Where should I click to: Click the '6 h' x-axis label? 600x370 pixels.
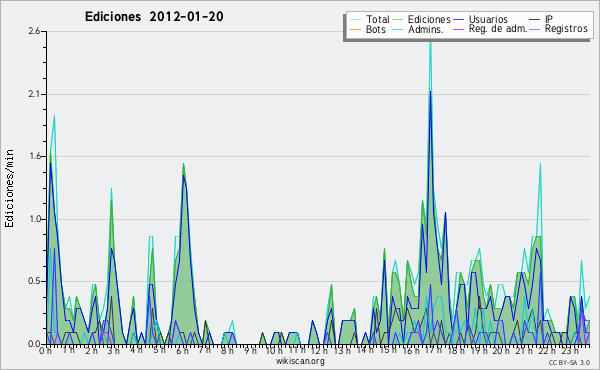tap(182, 350)
